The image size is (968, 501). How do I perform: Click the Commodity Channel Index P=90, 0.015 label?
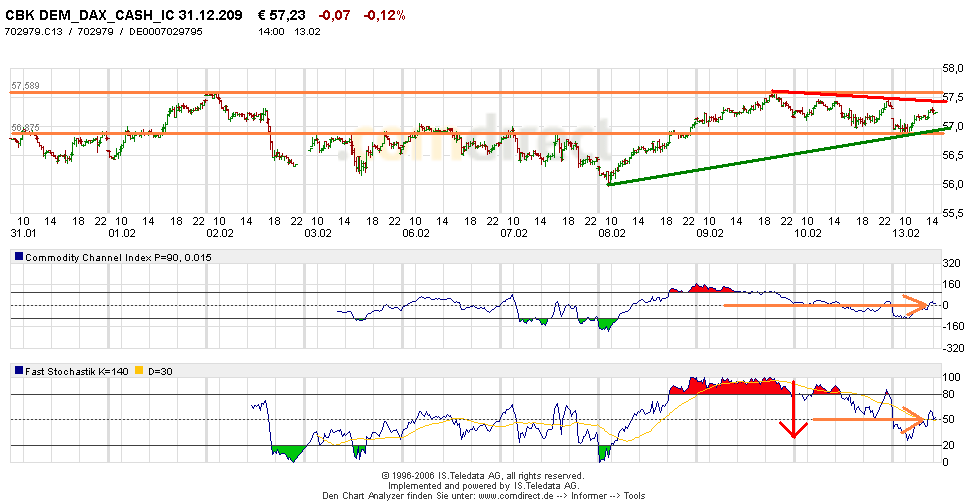pyautogui.click(x=118, y=258)
